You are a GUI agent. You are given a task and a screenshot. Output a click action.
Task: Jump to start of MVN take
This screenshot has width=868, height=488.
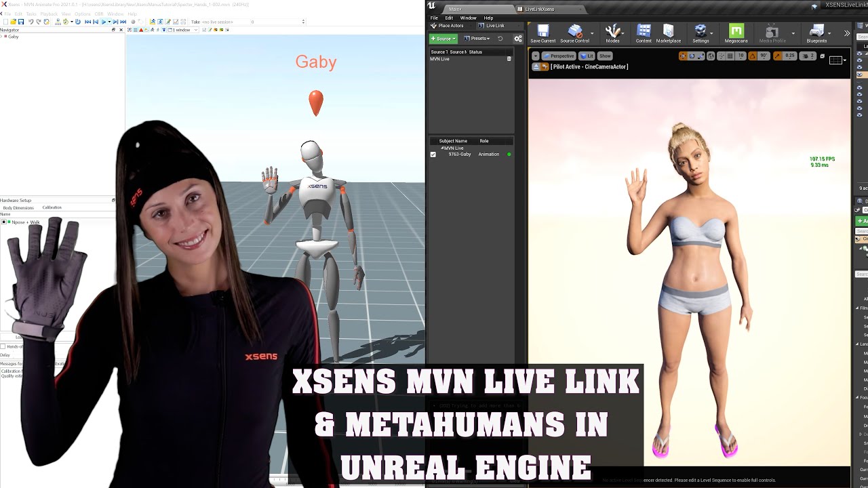coord(87,22)
